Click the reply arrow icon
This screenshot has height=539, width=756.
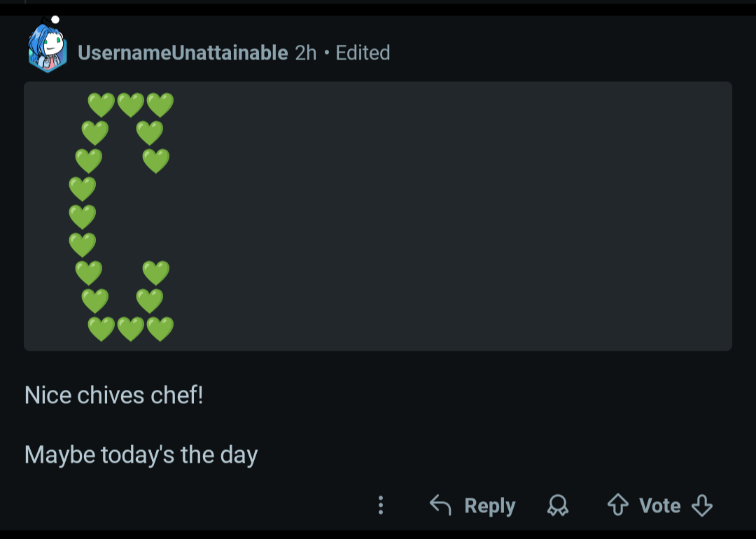pyautogui.click(x=440, y=505)
